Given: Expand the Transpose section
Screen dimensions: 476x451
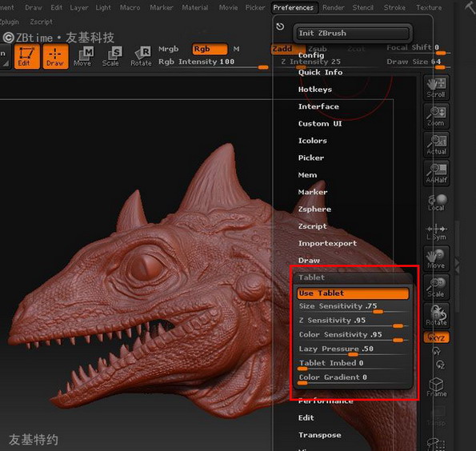Looking at the screenshot, I should pyautogui.click(x=319, y=435).
